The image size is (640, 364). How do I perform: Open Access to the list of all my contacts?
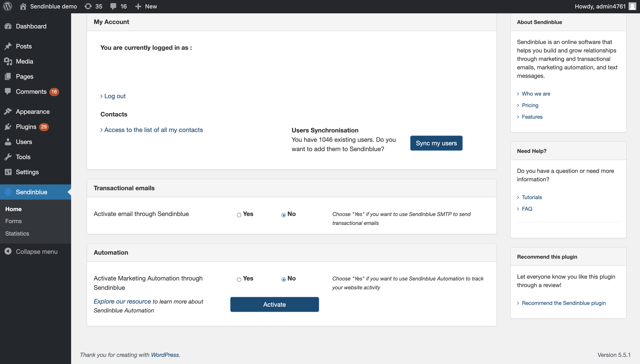pyautogui.click(x=153, y=130)
